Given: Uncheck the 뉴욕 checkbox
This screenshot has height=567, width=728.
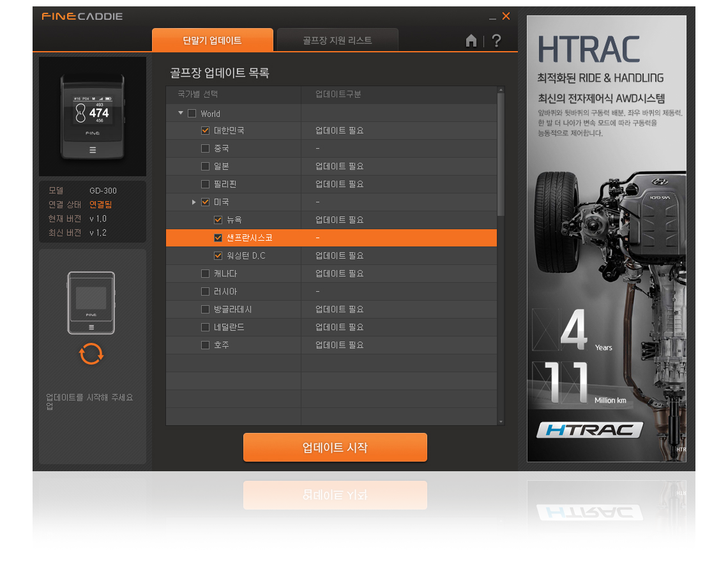Looking at the screenshot, I should click(218, 220).
